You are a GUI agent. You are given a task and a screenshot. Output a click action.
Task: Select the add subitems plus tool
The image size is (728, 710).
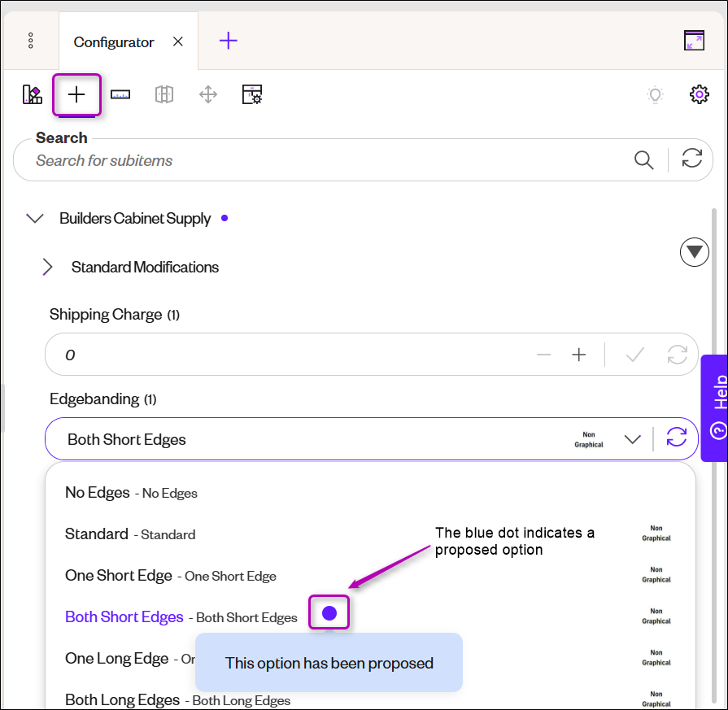(76, 94)
